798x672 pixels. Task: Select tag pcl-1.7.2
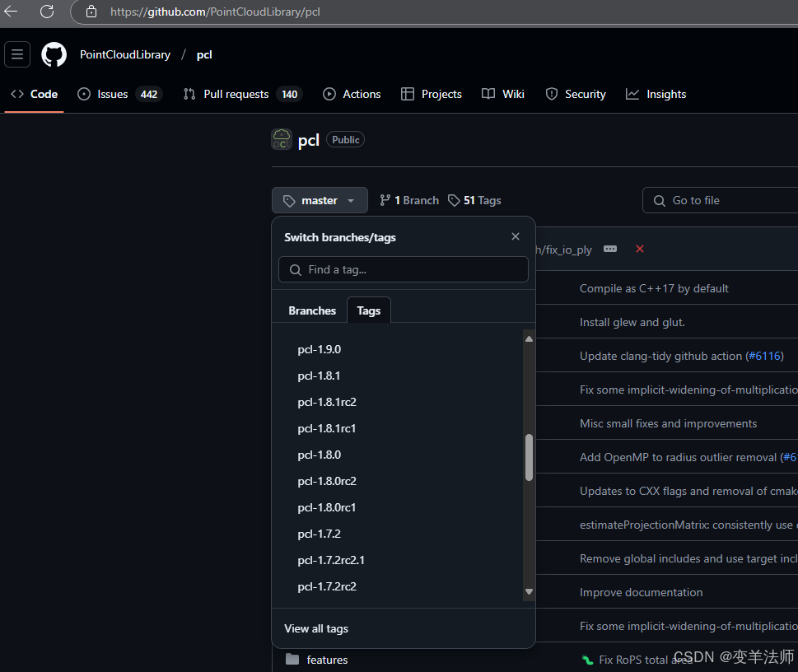coord(319,534)
